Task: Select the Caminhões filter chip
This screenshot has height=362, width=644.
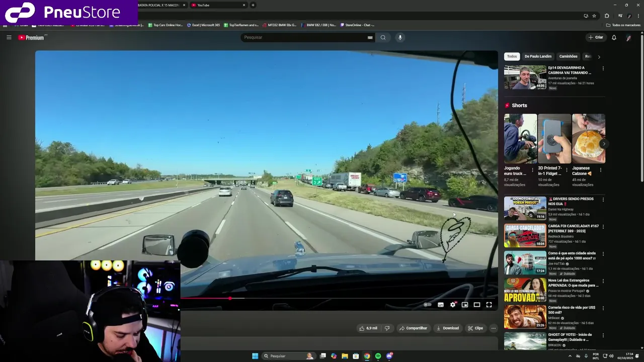Action: coord(569,56)
